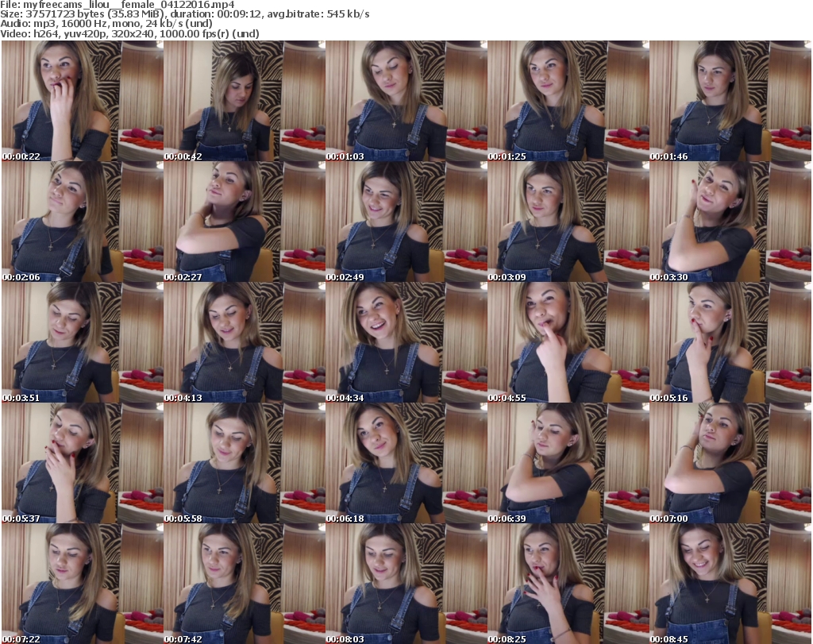
Task: Select the thumbnail stamped 00:00:22
Action: point(83,101)
